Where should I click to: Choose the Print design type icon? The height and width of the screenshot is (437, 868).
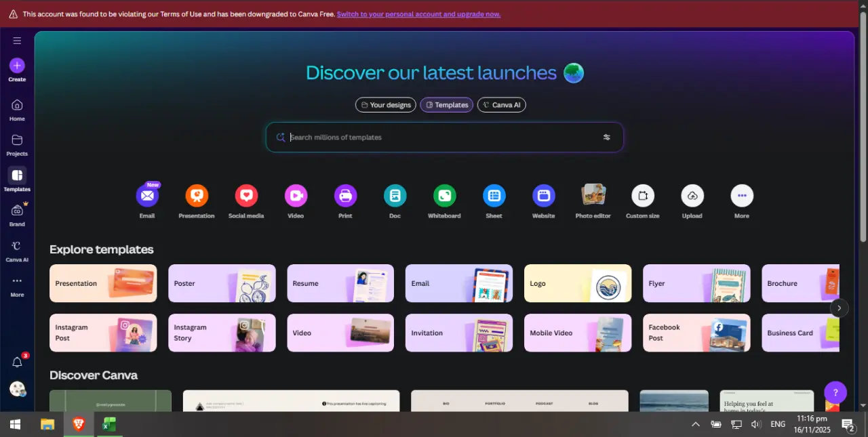point(345,196)
